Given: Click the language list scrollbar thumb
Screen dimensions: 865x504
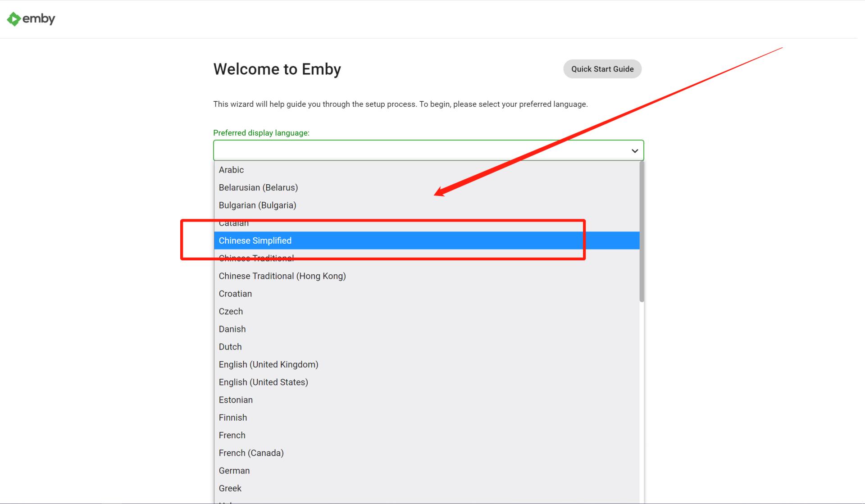Looking at the screenshot, I should (642, 232).
